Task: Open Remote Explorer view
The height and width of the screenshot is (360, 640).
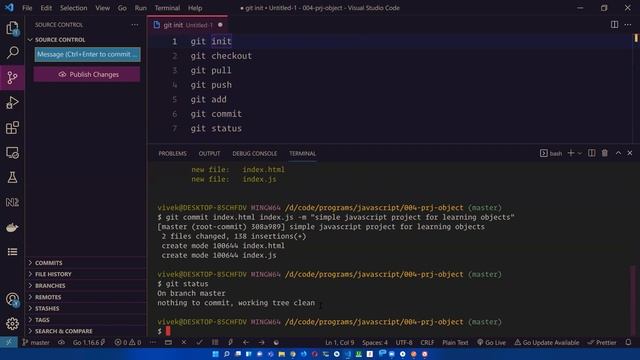Action: pos(12,153)
